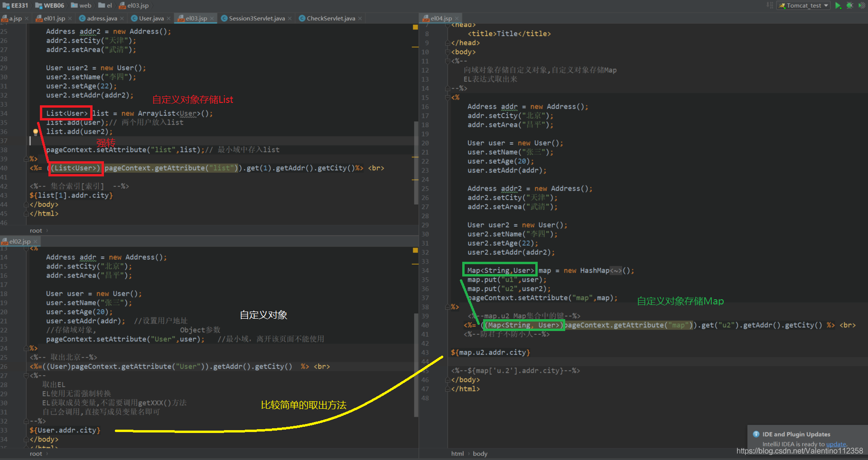Click the yellow light bulb intention icon

tap(35, 132)
